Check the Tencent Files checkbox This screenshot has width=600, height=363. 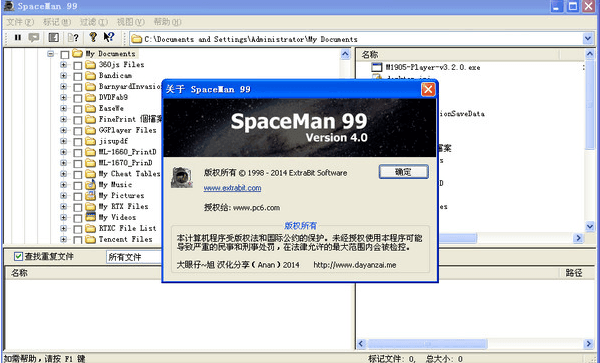tap(78, 240)
